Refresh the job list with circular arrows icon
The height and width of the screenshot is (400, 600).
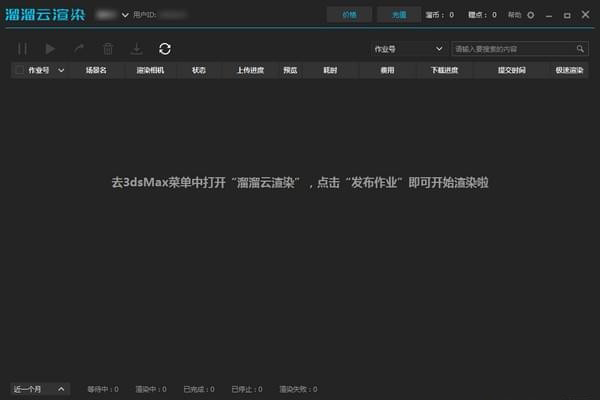tap(165, 49)
